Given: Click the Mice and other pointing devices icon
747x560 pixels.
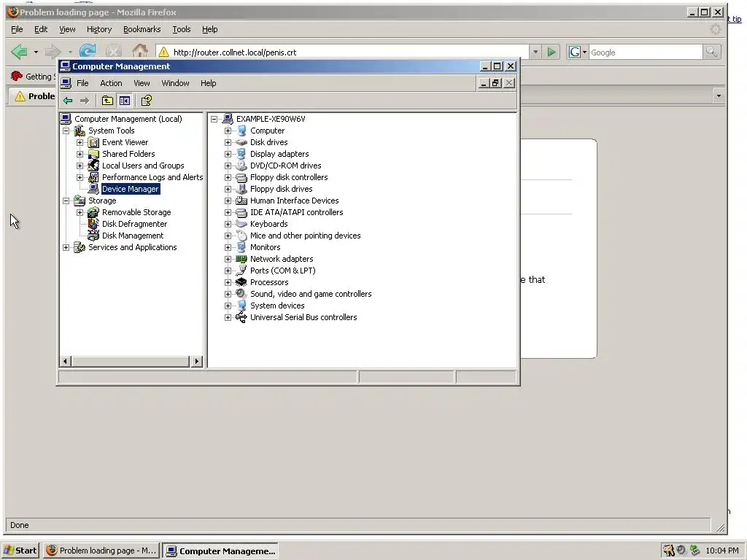Looking at the screenshot, I should tap(241, 236).
